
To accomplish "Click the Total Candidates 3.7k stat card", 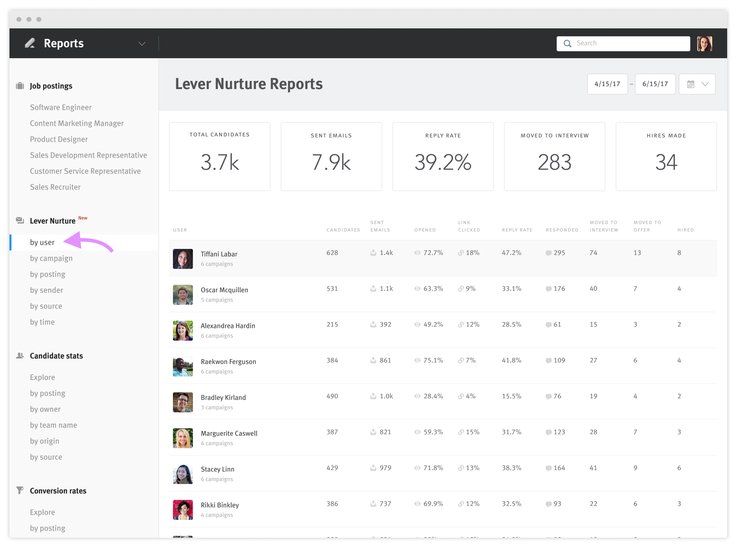I will (220, 156).
